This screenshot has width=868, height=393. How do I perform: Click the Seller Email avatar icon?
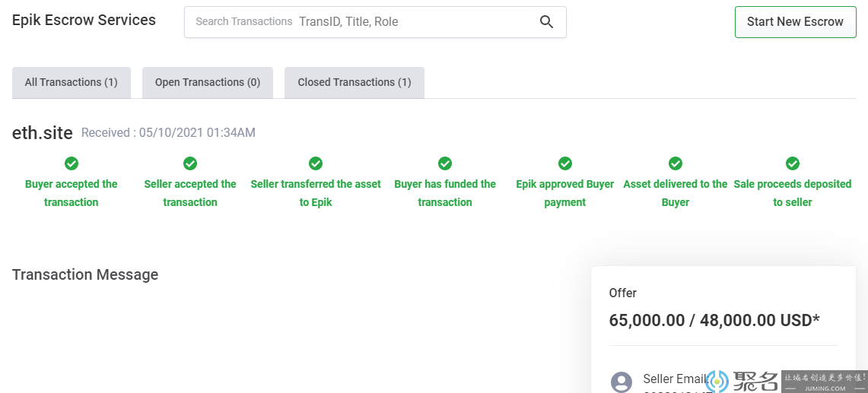pos(622,382)
